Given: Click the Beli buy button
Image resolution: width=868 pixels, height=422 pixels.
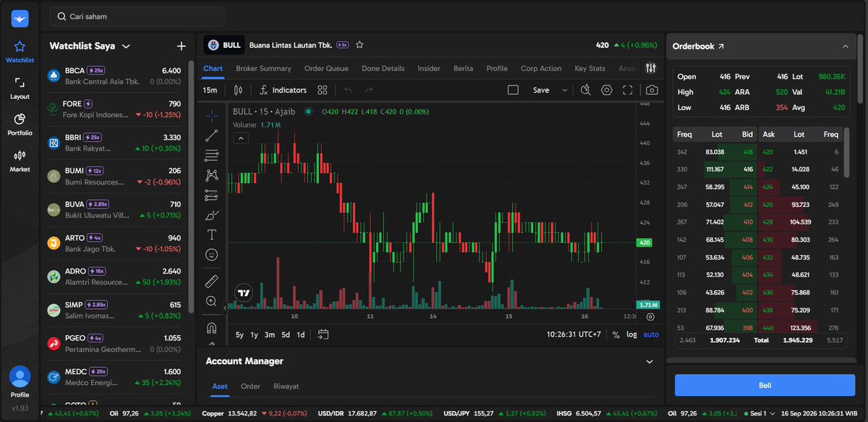Looking at the screenshot, I should (765, 385).
